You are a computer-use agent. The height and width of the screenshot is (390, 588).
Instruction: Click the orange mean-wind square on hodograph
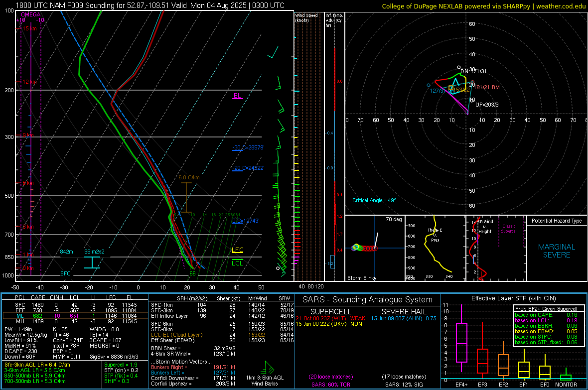(451, 88)
